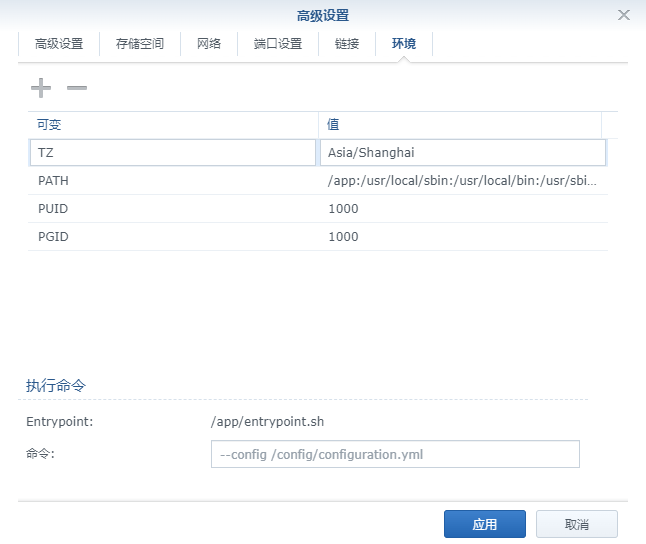The width and height of the screenshot is (646, 544).
Task: Click the PUID value 1000
Action: [343, 209]
